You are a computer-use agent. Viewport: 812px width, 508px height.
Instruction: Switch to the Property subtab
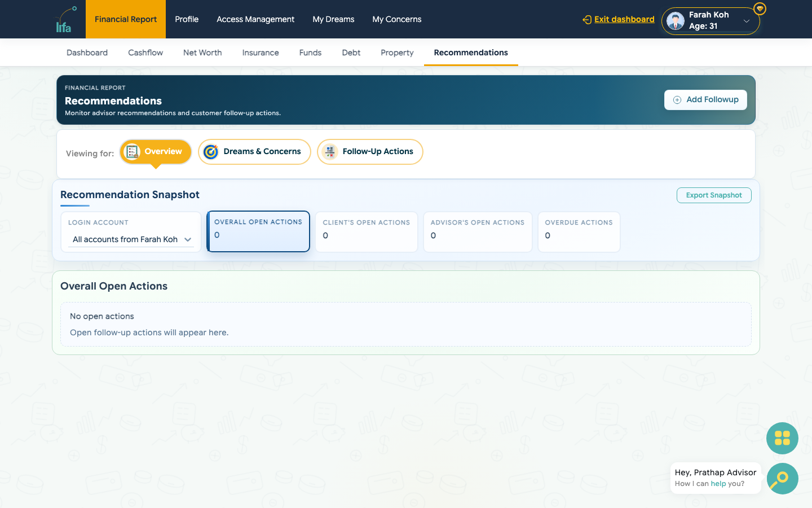[x=397, y=52]
